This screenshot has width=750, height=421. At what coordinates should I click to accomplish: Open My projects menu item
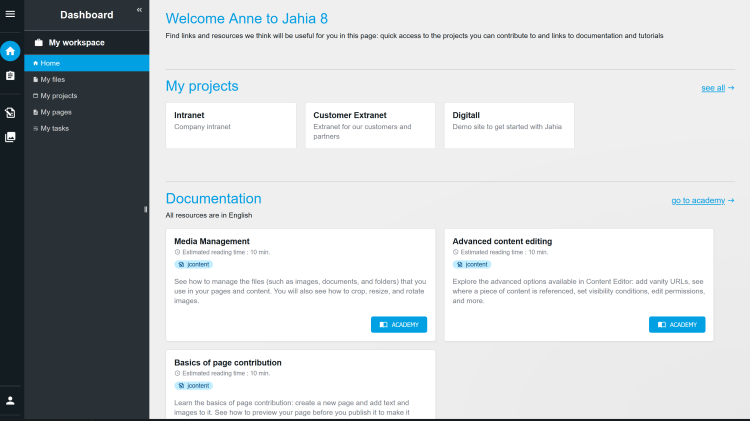point(87,96)
